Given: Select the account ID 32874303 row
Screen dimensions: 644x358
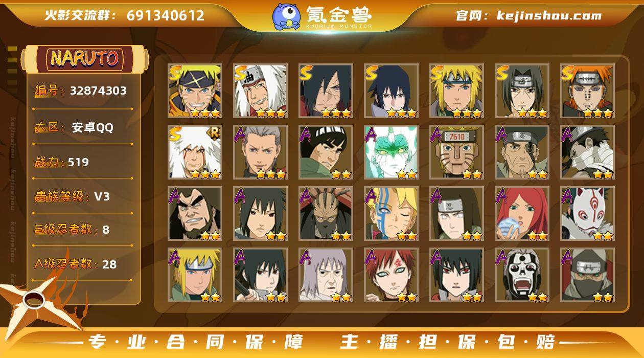Looking at the screenshot, I should coord(81,91).
